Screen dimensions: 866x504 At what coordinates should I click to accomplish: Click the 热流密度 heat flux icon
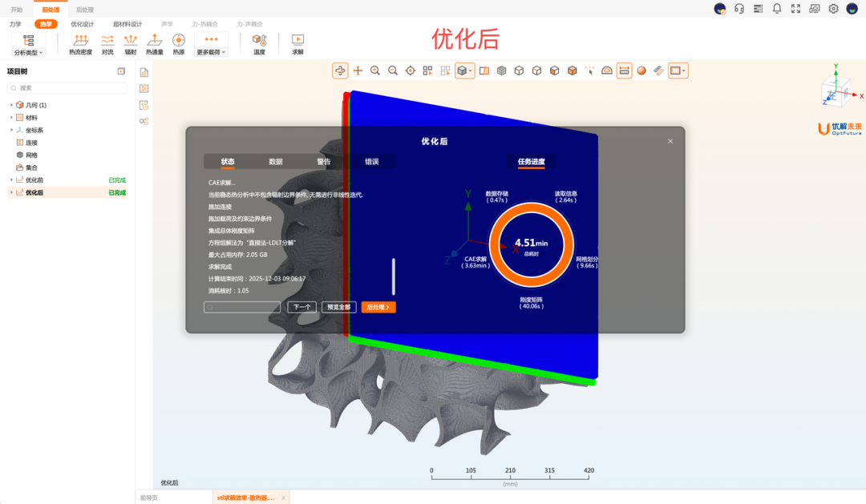(80, 43)
